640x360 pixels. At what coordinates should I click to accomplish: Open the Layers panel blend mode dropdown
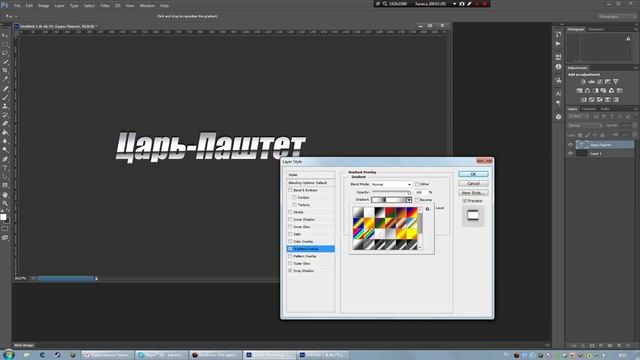585,125
